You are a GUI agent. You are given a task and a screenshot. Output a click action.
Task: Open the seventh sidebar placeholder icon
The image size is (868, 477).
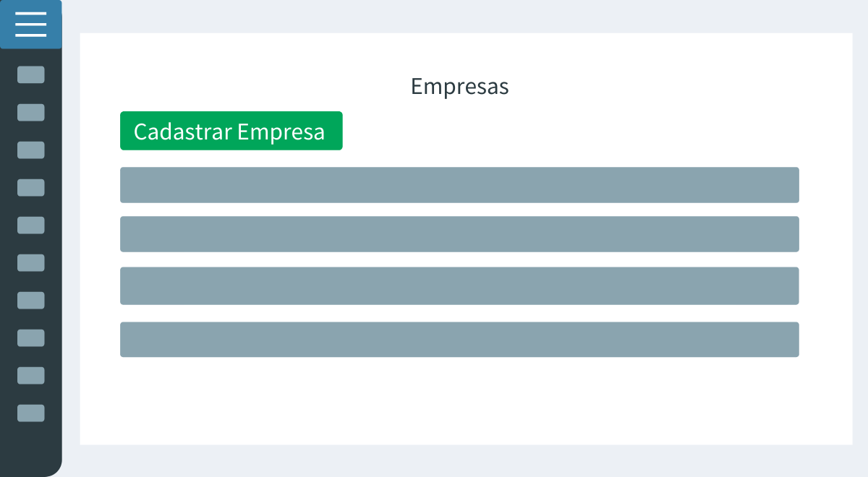(31, 301)
